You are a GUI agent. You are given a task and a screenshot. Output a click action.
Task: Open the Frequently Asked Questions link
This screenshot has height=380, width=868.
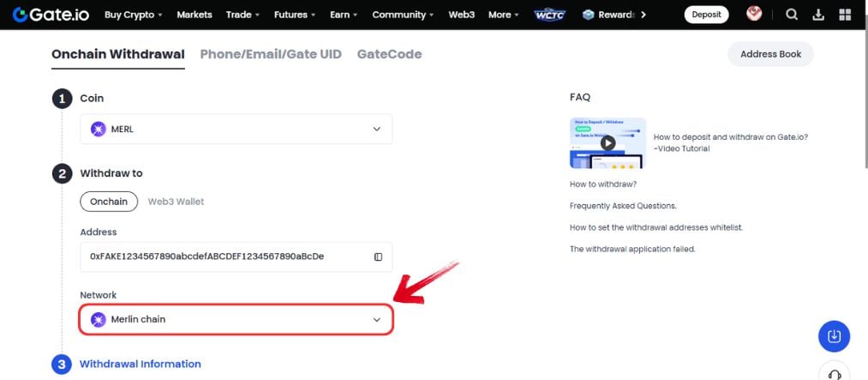pos(623,206)
